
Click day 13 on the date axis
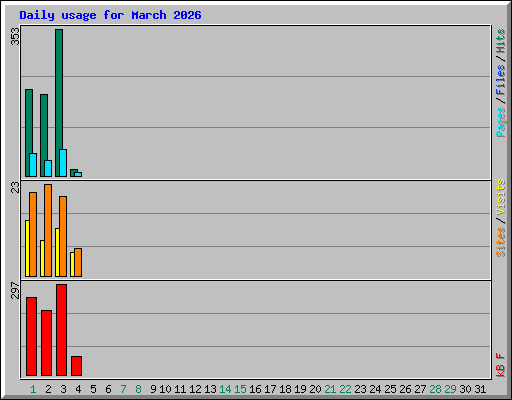(x=210, y=389)
